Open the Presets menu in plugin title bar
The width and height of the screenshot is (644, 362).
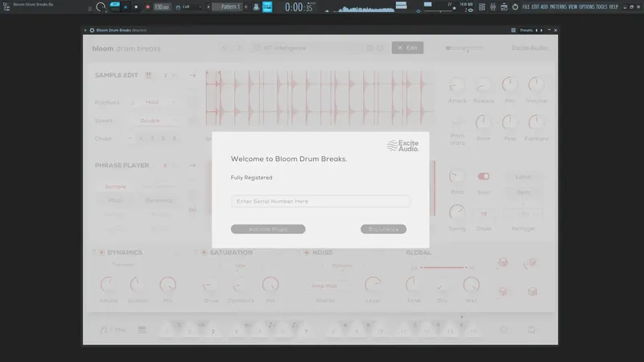click(526, 31)
